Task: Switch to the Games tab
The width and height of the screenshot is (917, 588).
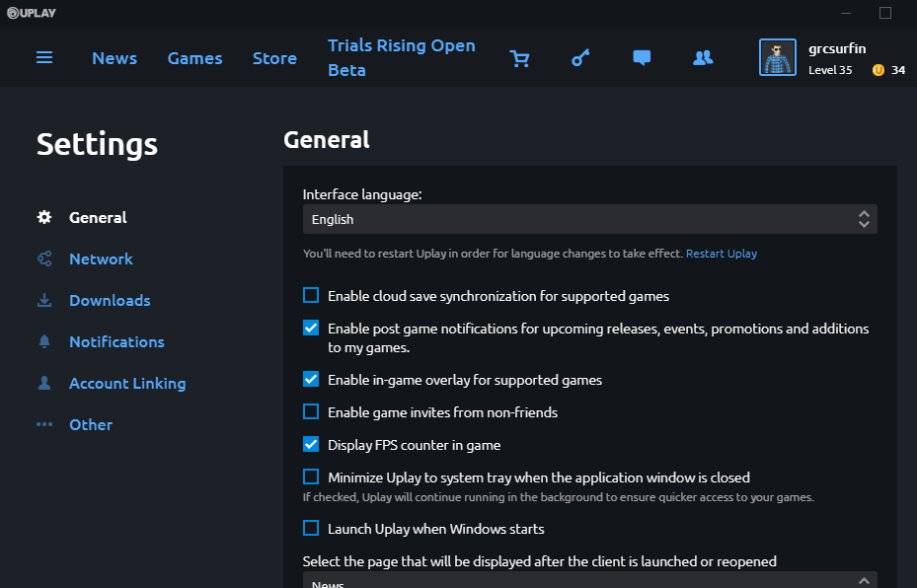Action: pos(194,58)
